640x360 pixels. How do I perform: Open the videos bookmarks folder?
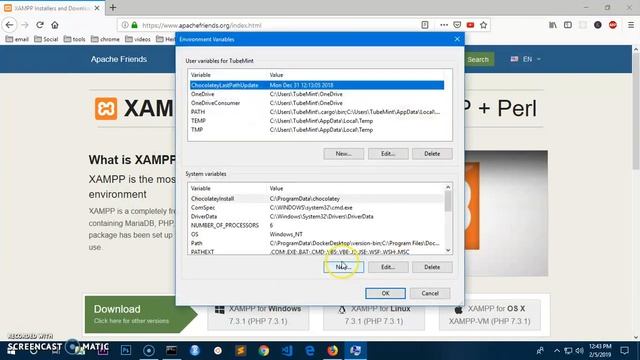(x=138, y=39)
